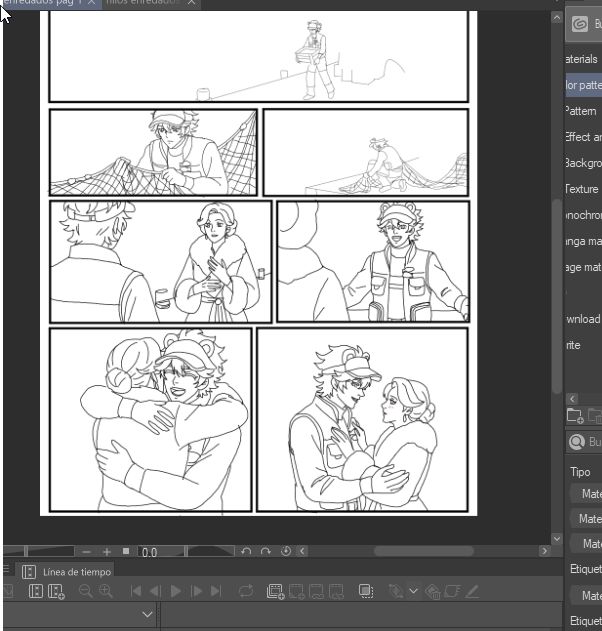Select Background material folder
602x631 pixels.
tap(583, 163)
